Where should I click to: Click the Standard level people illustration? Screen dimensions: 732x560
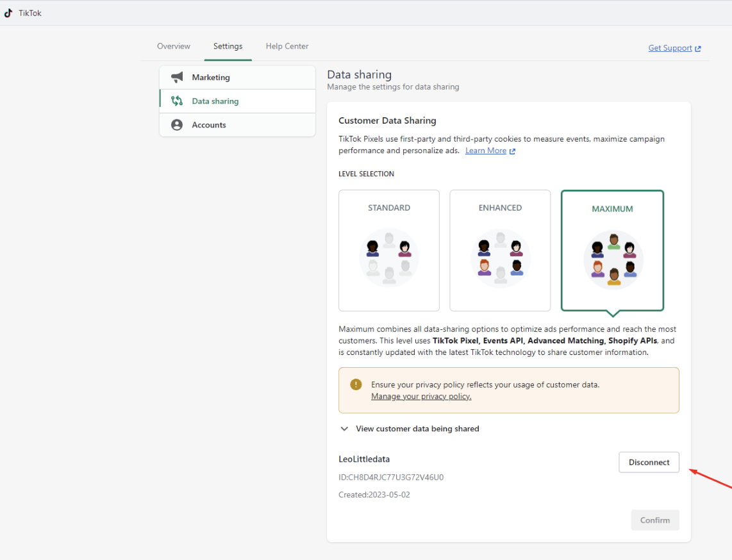click(x=389, y=258)
